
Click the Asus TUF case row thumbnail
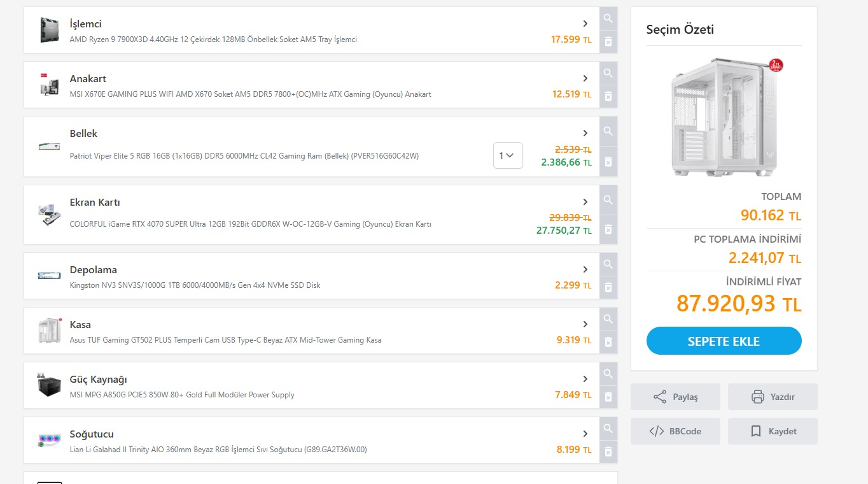pos(50,331)
